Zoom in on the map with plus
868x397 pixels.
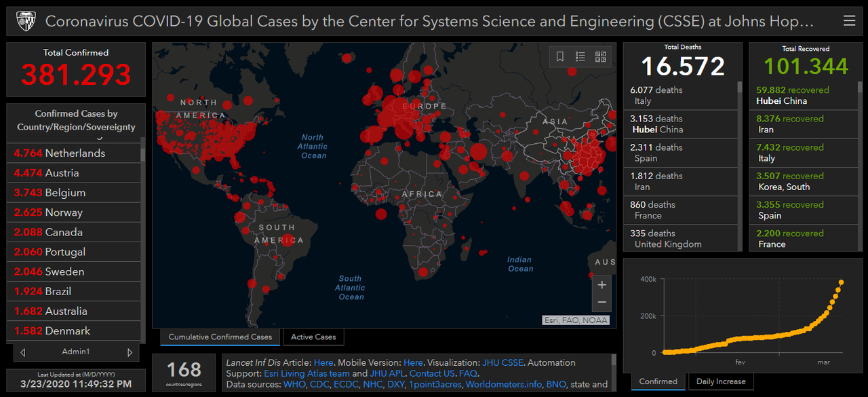[601, 285]
